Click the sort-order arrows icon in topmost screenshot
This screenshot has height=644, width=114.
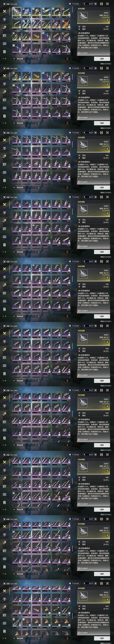click(x=39, y=59)
